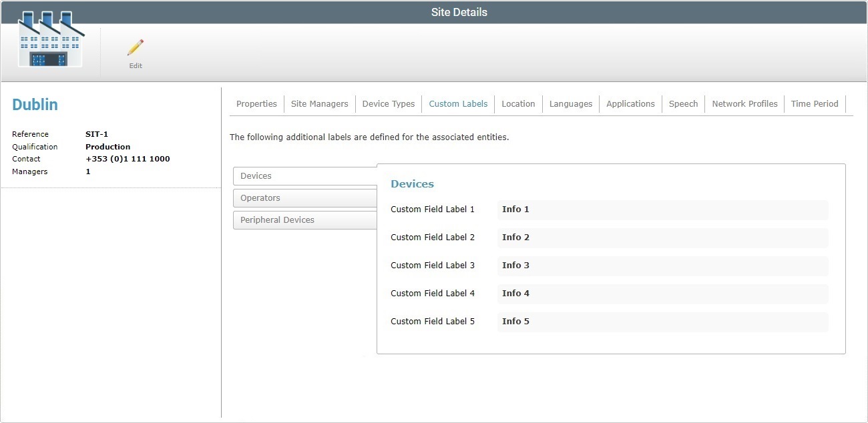
Task: Edit the Custom Field Label 1 value
Action: (x=662, y=209)
